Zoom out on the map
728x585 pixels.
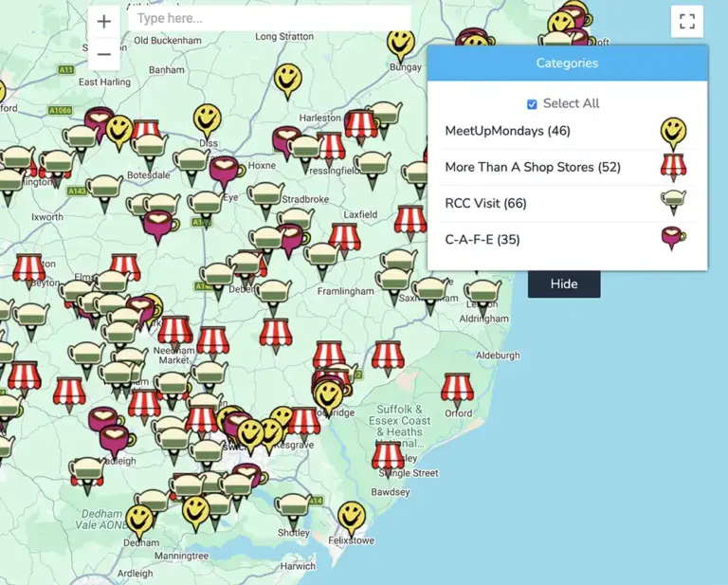[104, 54]
